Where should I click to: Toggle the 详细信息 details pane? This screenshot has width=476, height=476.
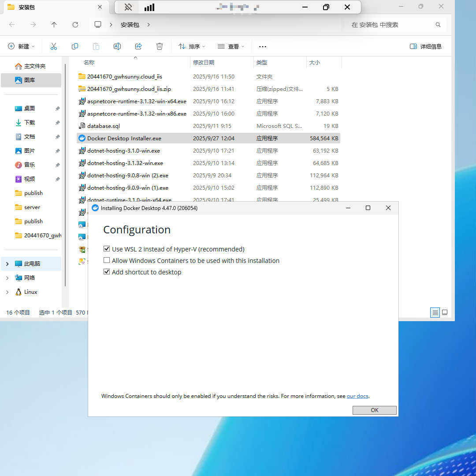tap(426, 46)
